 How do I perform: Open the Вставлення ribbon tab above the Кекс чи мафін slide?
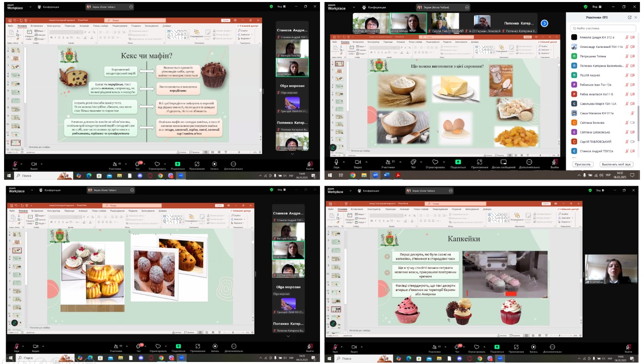point(36,25)
